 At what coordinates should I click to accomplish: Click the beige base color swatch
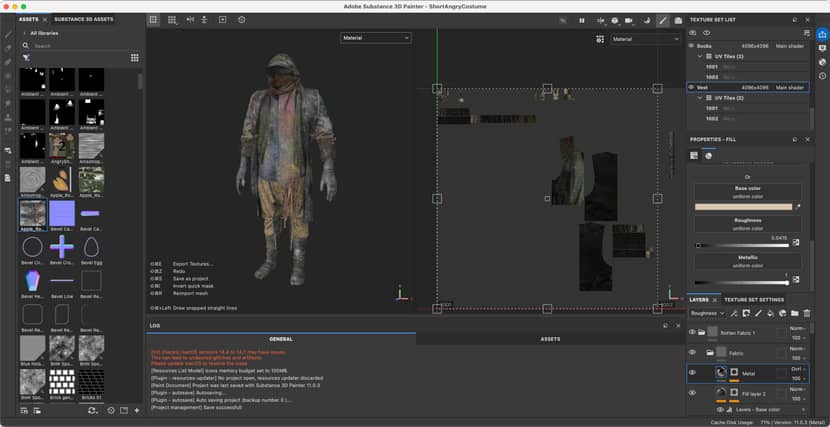coord(742,206)
